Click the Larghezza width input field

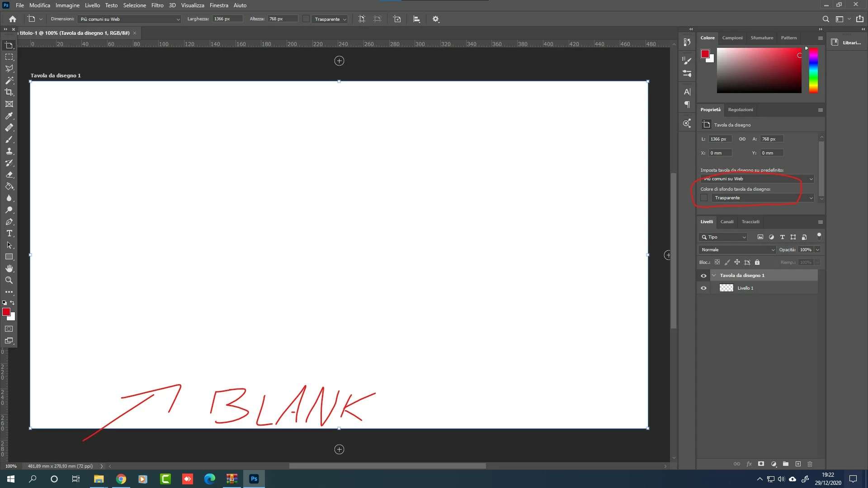(x=227, y=19)
